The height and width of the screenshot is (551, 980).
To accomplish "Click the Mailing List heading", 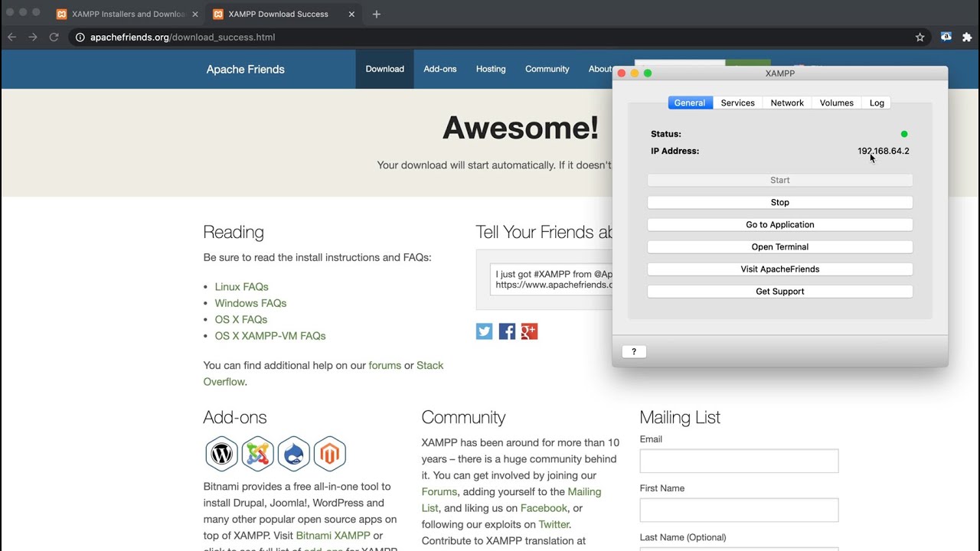I will 680,417.
